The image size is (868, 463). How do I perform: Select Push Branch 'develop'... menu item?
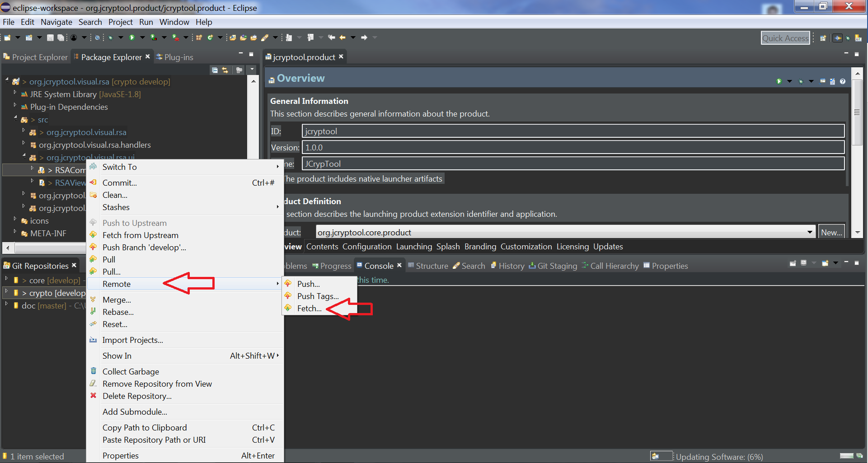(x=144, y=247)
